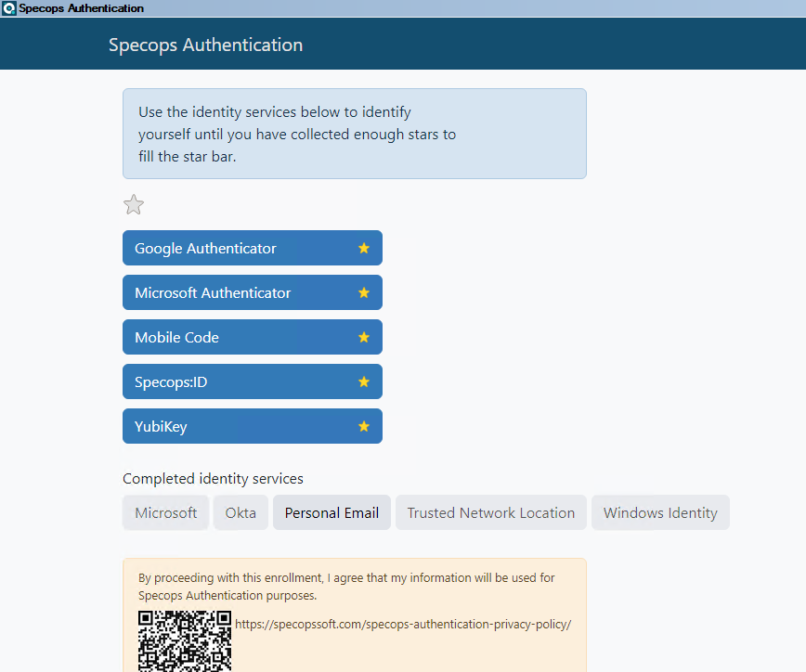Click the gray star progress indicator
This screenshot has width=806, height=672.
(133, 204)
